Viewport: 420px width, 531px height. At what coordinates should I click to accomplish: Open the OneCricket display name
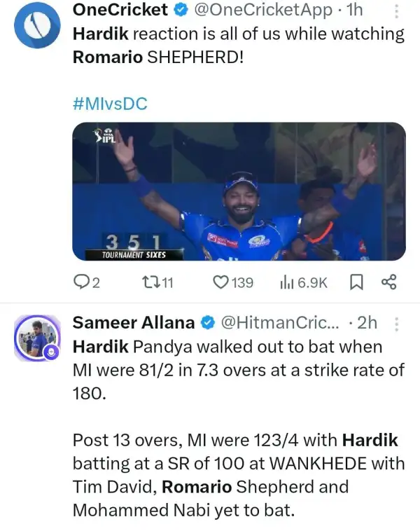(x=120, y=10)
